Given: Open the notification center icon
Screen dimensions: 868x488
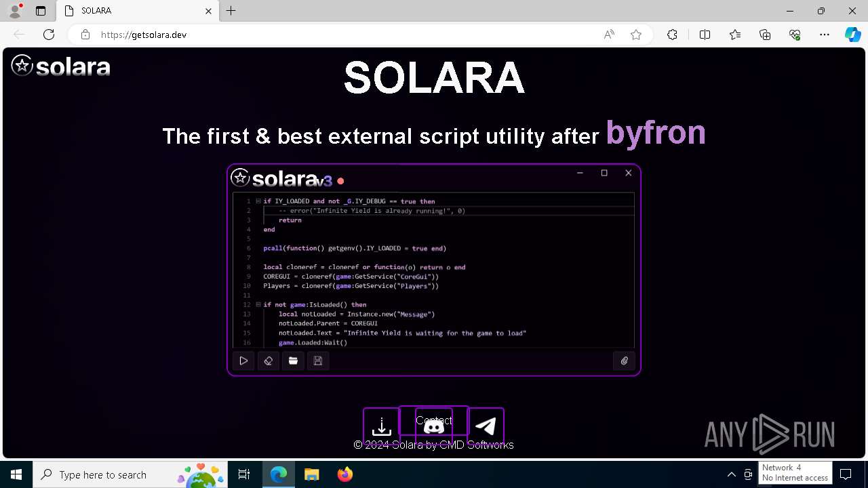Looking at the screenshot, I should [846, 474].
